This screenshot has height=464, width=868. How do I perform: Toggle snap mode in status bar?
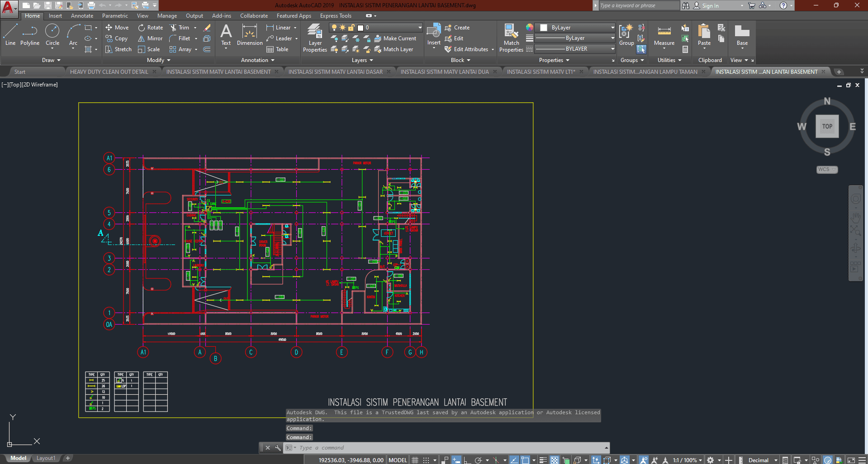(x=426, y=460)
